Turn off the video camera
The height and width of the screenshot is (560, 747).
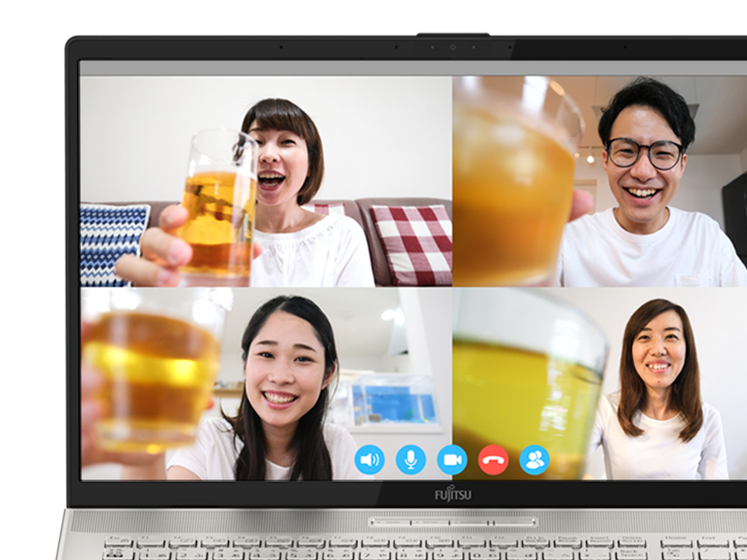click(452, 460)
